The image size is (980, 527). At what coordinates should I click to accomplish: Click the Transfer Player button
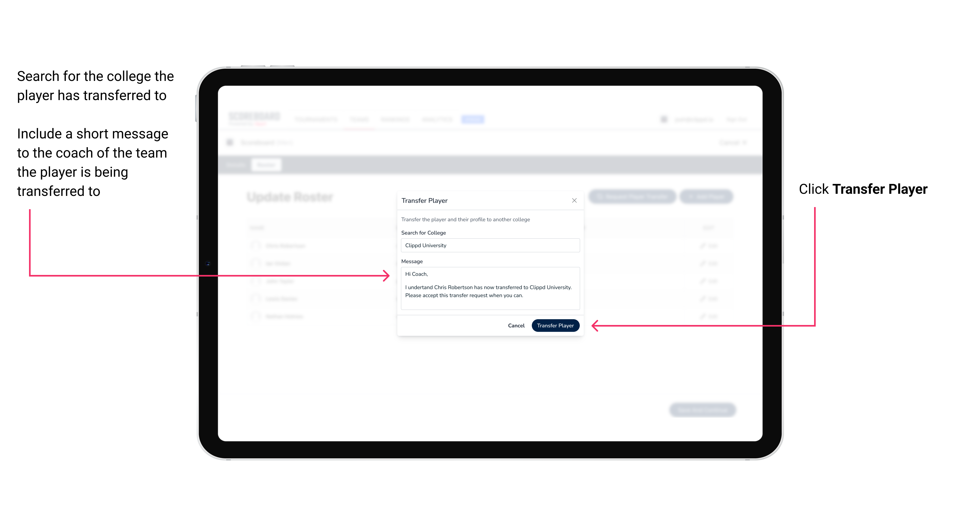tap(555, 325)
